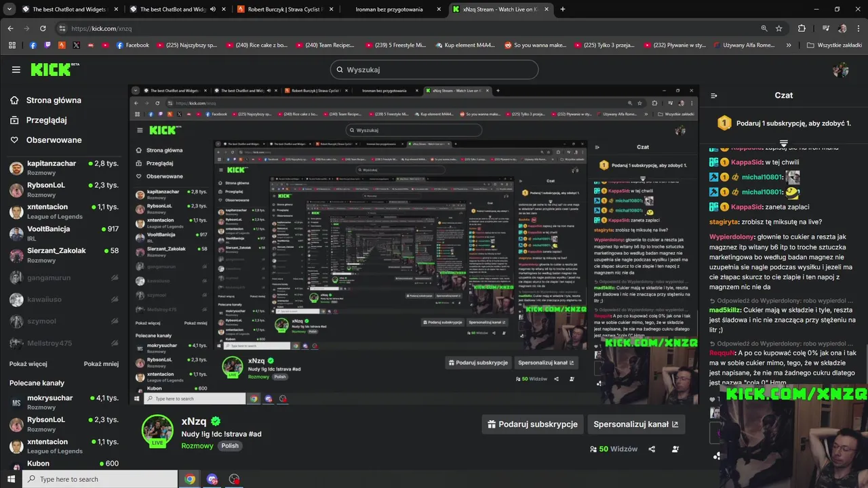Click the taskbar Type here to search
The height and width of the screenshot is (488, 868).
(x=100, y=479)
